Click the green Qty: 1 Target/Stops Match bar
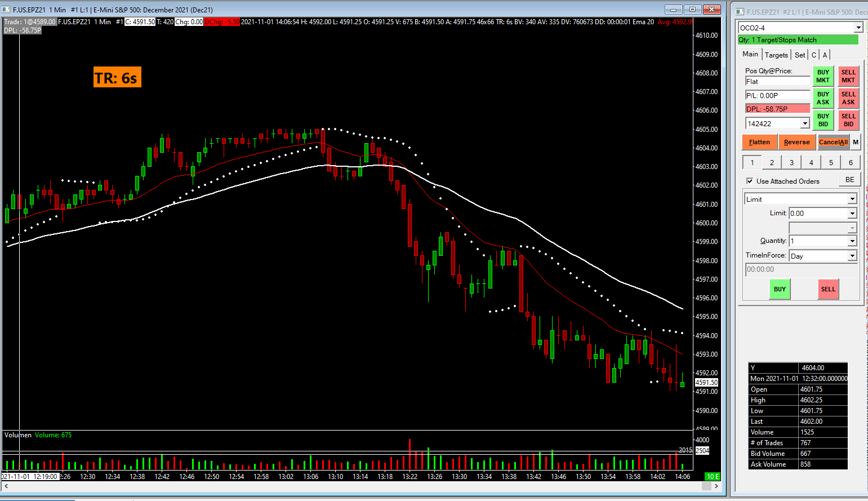This screenshot has height=501, width=868. (798, 40)
